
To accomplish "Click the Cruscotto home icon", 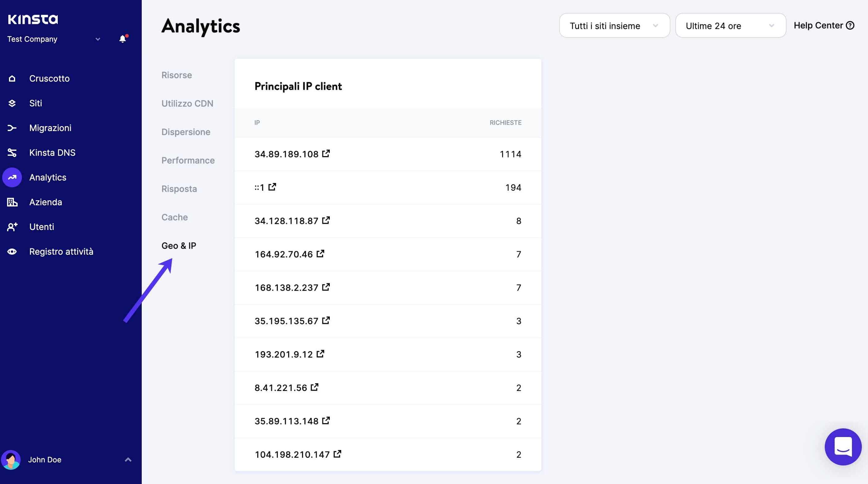I will (x=12, y=79).
